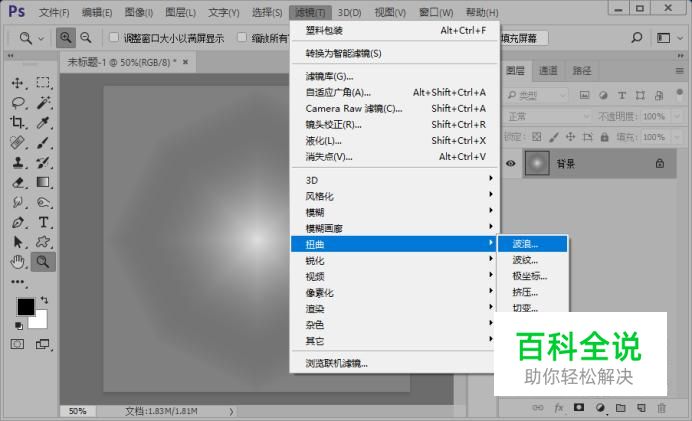Select the History Brush tool

[43, 162]
